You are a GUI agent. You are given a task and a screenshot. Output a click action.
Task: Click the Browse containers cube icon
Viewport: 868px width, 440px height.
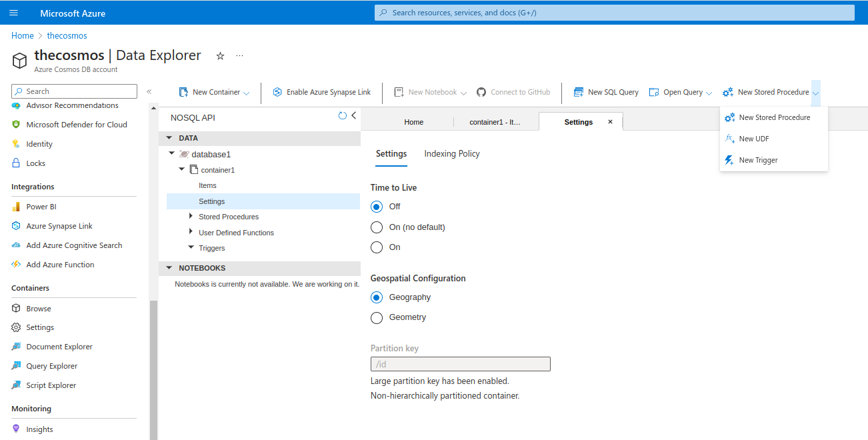pyautogui.click(x=16, y=309)
